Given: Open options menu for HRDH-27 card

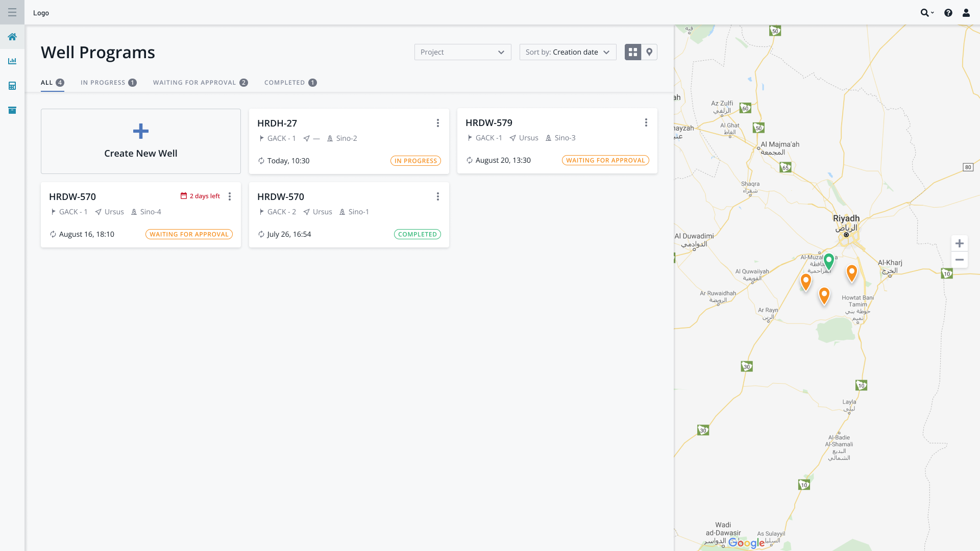Looking at the screenshot, I should pyautogui.click(x=438, y=123).
